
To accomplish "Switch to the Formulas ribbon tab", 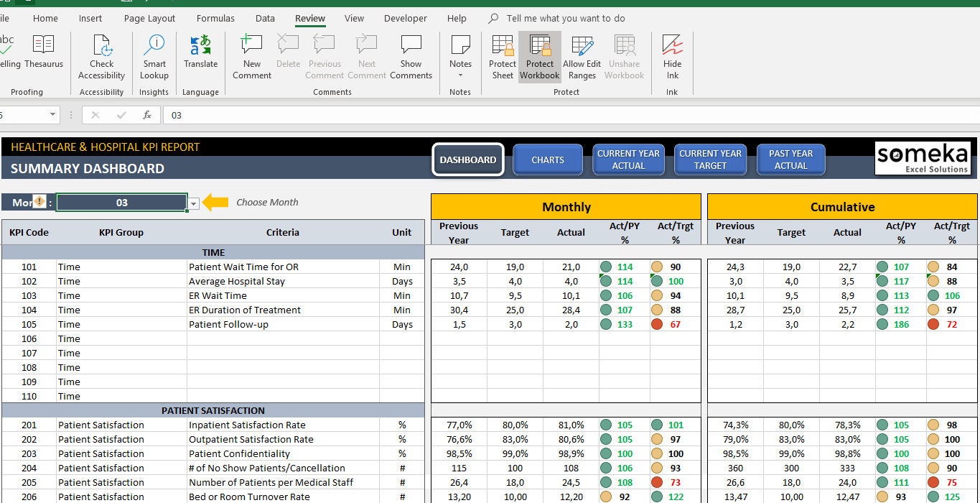I will (215, 18).
